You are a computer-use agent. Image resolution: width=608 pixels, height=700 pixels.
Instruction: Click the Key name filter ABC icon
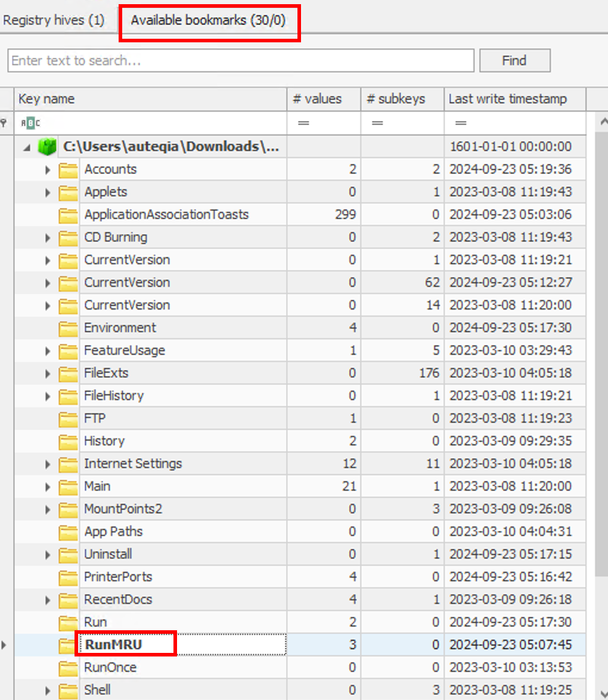pyautogui.click(x=30, y=123)
